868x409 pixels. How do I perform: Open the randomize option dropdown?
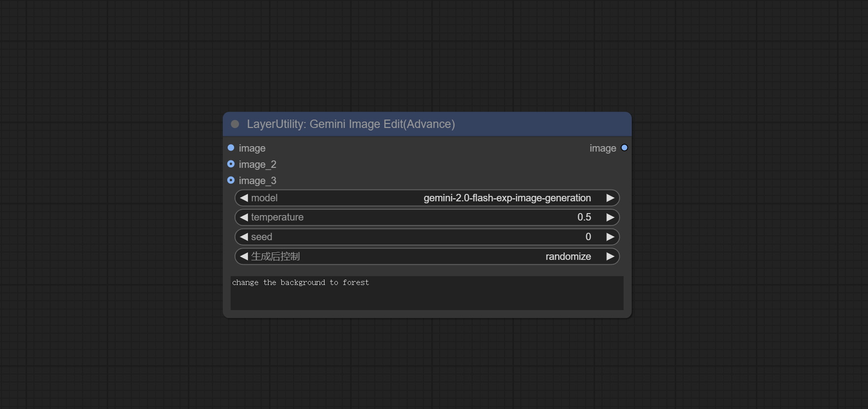(568, 256)
